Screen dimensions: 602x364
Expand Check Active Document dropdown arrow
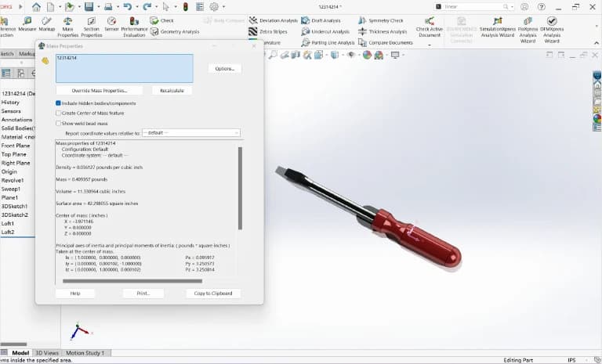pyautogui.click(x=430, y=45)
